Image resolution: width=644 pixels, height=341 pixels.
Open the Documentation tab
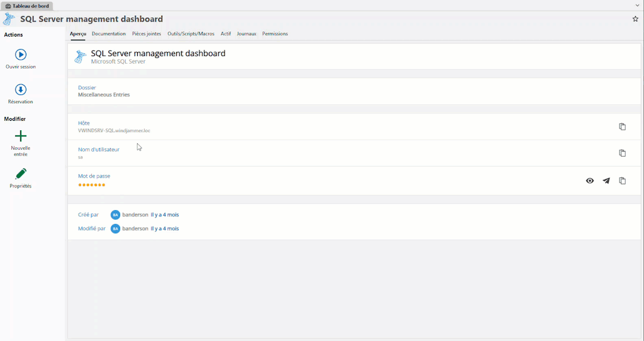(x=109, y=34)
